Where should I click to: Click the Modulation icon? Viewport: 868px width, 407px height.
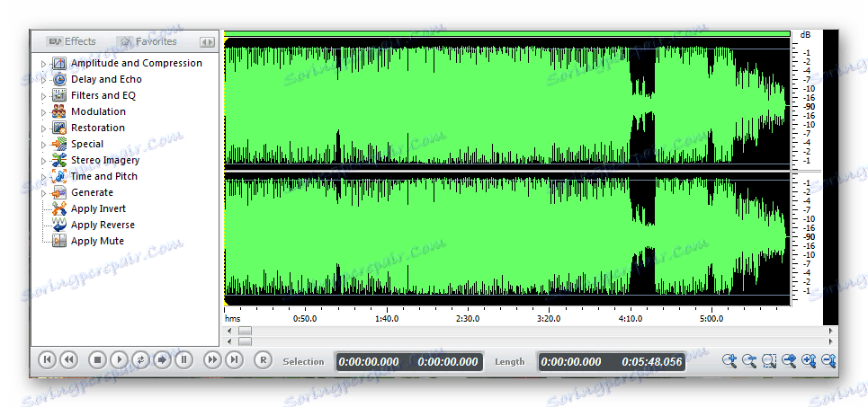tap(58, 111)
